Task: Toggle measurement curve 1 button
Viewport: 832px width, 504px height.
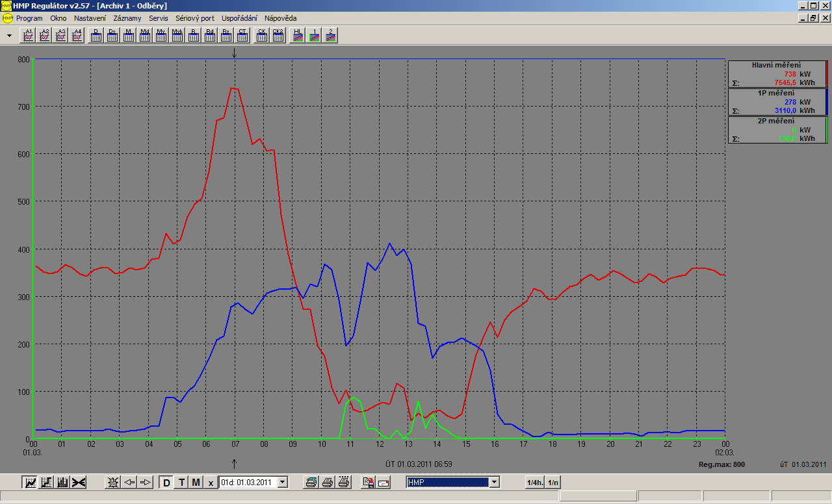Action: coord(314,35)
